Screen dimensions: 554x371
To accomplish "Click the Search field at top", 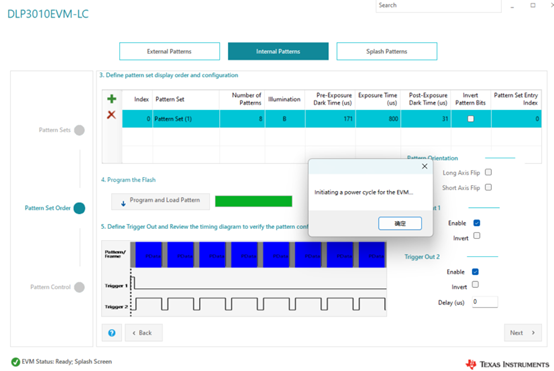I will pyautogui.click(x=438, y=6).
